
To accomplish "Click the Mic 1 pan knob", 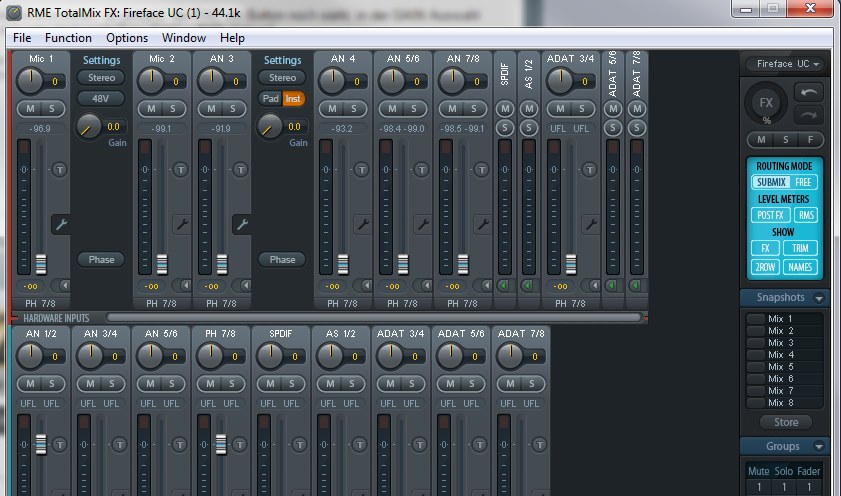I will pyautogui.click(x=29, y=81).
